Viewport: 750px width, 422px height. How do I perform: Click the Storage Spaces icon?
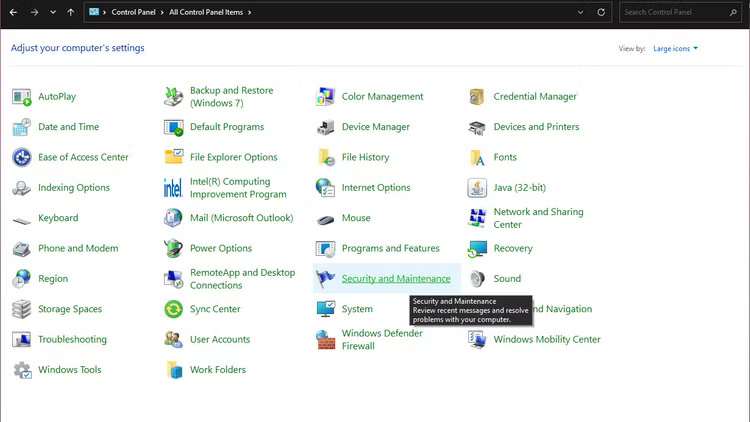click(22, 310)
